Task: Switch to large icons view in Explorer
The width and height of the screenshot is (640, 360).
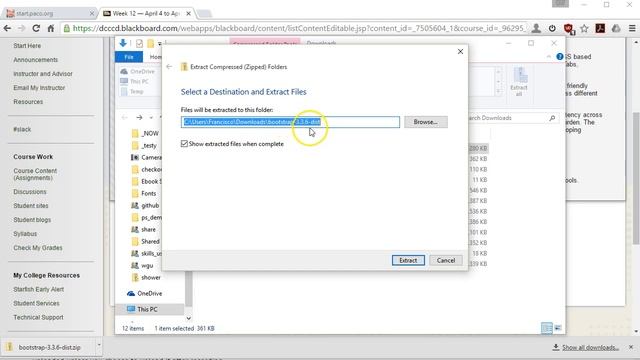Action: (x=558, y=328)
